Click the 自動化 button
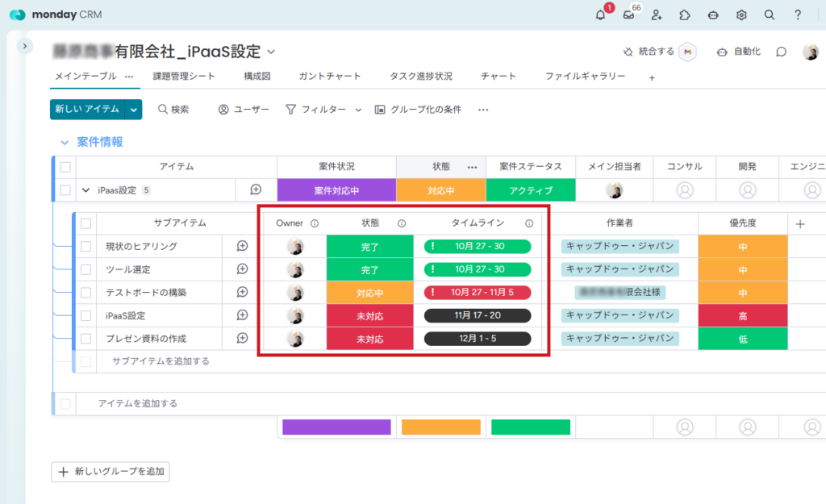 [738, 52]
